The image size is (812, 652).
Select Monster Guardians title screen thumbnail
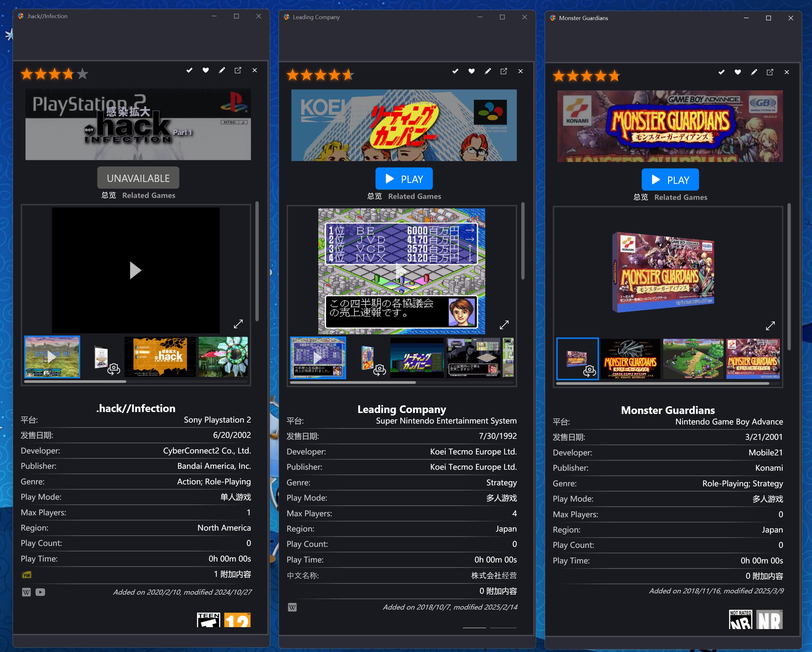click(x=630, y=359)
